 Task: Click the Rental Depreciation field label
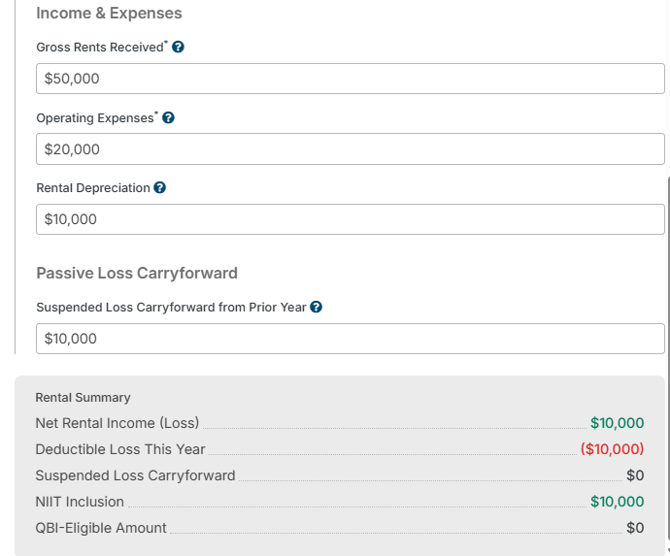[x=93, y=188]
